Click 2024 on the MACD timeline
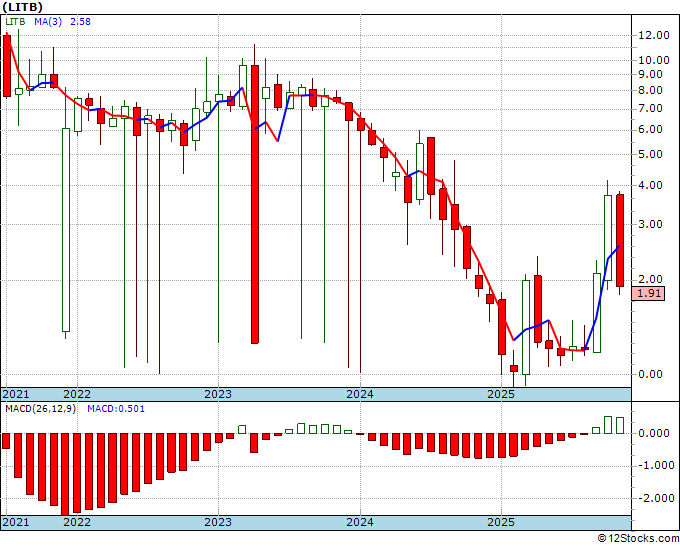 pyautogui.click(x=360, y=522)
